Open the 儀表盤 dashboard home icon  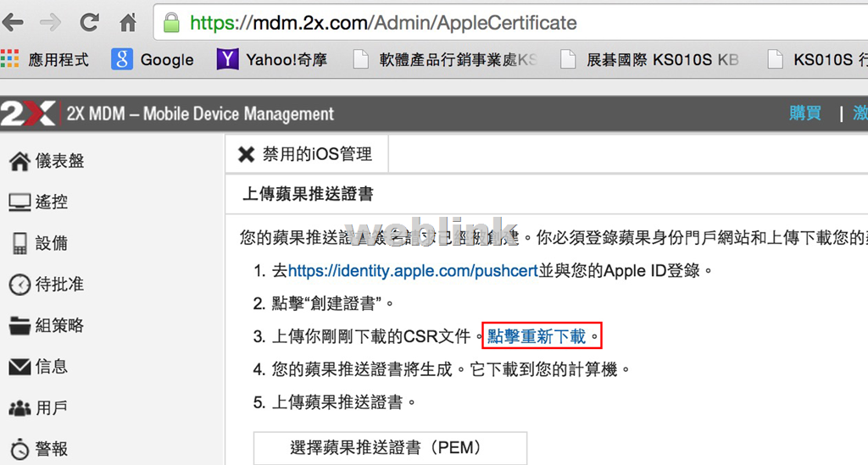click(x=19, y=162)
